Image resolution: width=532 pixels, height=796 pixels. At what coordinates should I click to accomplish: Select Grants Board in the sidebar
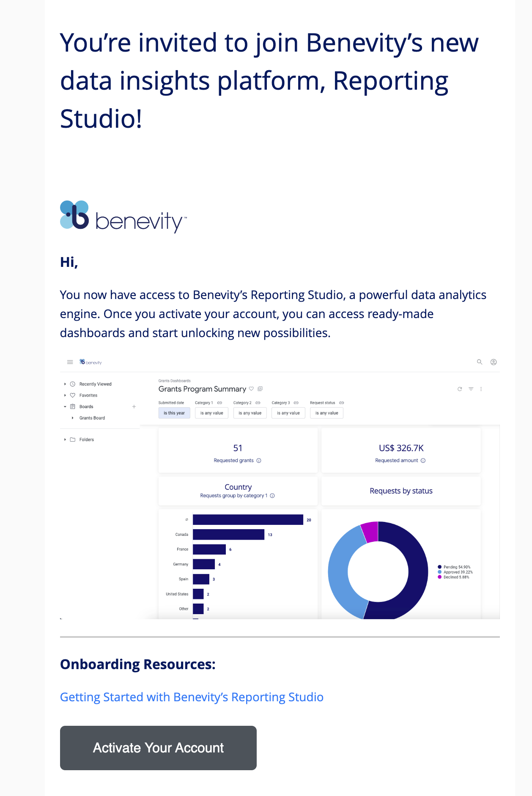[x=92, y=418]
